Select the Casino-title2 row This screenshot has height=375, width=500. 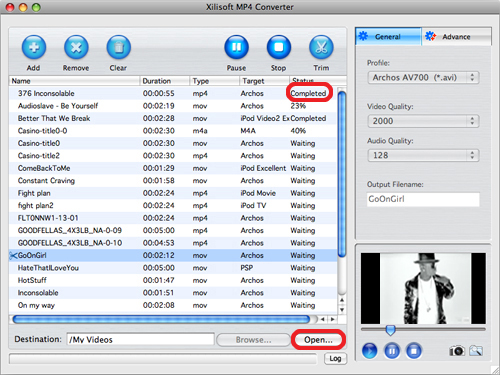pyautogui.click(x=173, y=156)
